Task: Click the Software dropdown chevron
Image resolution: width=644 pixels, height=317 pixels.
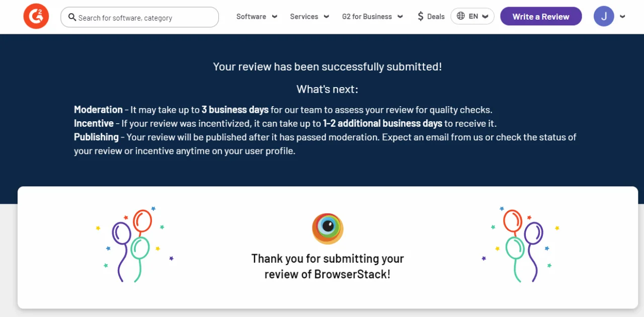Action: coord(274,17)
